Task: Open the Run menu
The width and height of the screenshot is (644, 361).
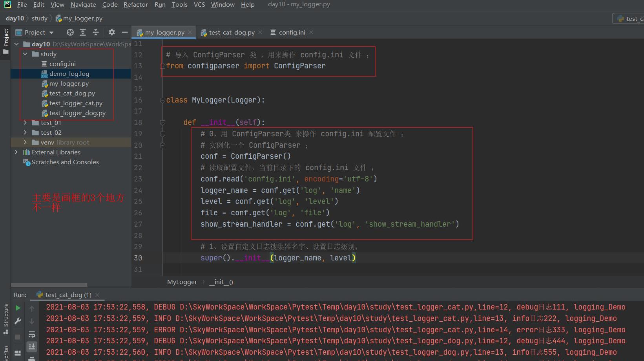Action: pyautogui.click(x=160, y=4)
